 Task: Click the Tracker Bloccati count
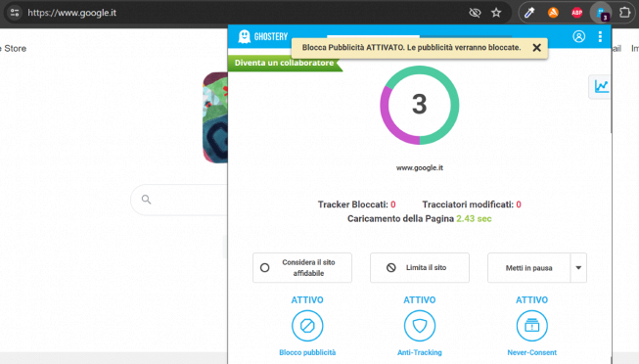pos(356,205)
